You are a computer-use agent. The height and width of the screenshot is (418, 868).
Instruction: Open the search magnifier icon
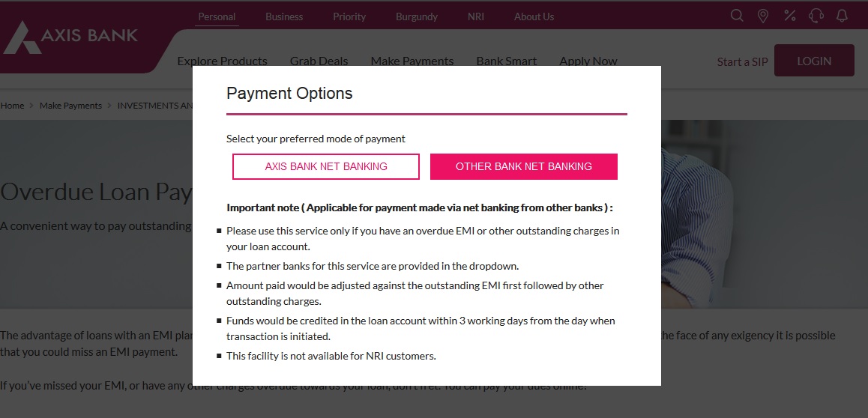click(x=737, y=16)
